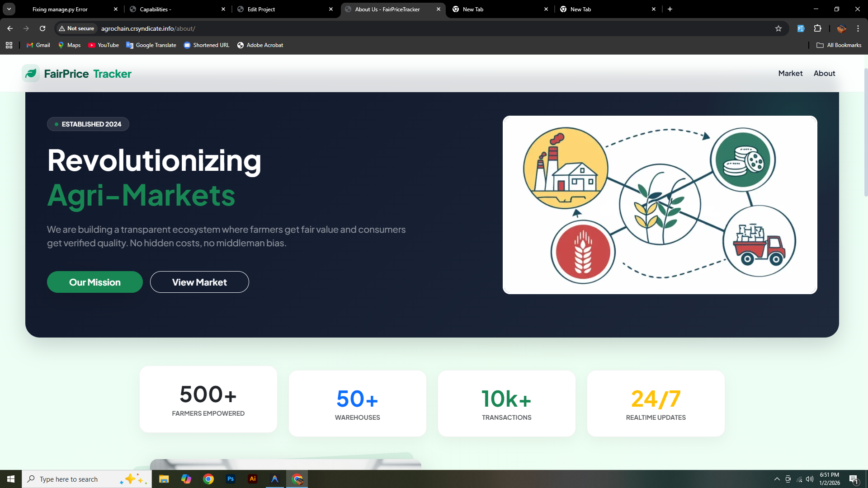This screenshot has height=488, width=868.
Task: Open the Extensions puzzle icon
Action: coord(817,28)
